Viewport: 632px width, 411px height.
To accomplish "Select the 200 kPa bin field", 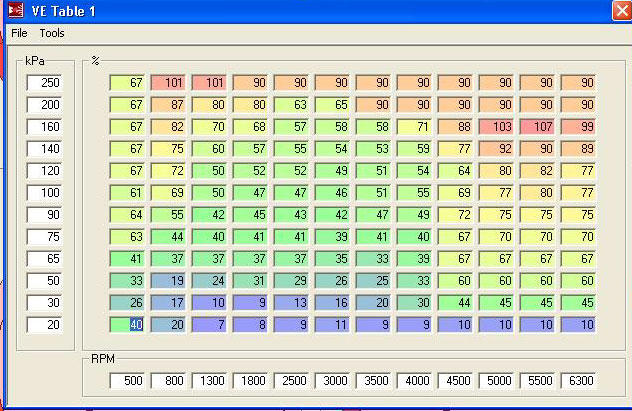I will tap(45, 105).
